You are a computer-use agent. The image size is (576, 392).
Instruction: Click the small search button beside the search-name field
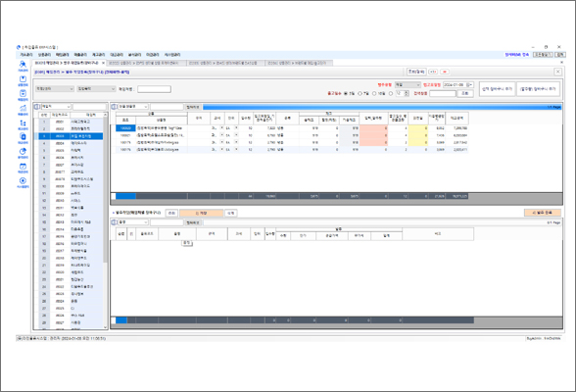point(465,94)
